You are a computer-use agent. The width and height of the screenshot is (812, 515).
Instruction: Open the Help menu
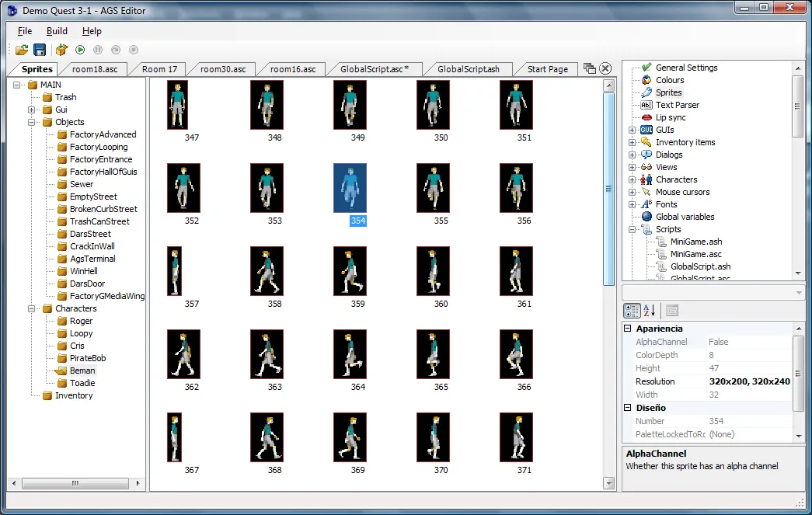pos(91,31)
